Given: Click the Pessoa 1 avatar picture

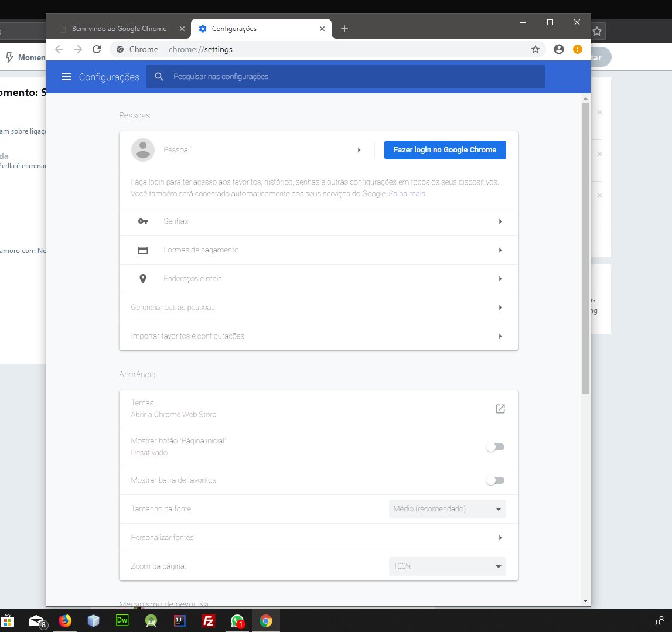Looking at the screenshot, I should [x=143, y=149].
